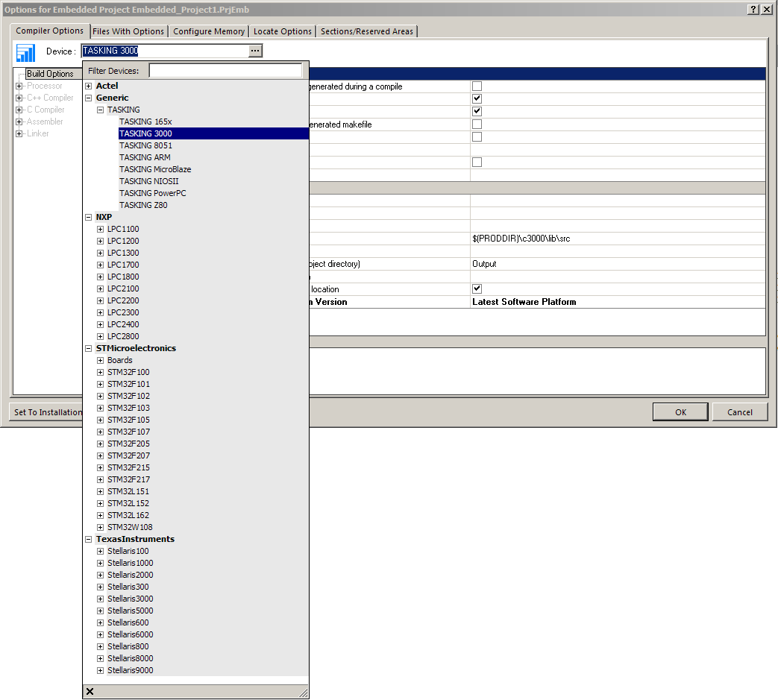This screenshot has width=778, height=700.
Task: Click the Boards node under STMicroelectronics
Action: 120,360
